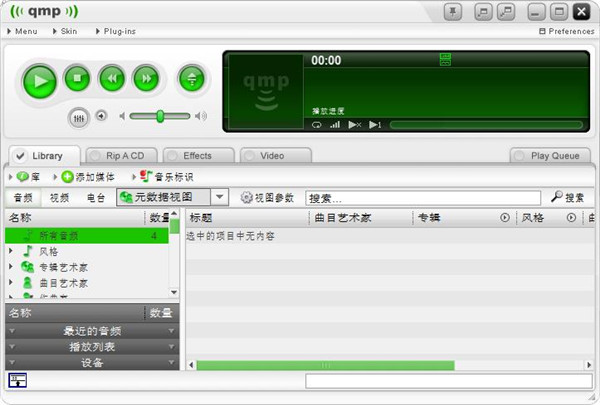Click the 音乐标识 music ID icon
Viewport: 600px width, 405px height.
coord(145,176)
